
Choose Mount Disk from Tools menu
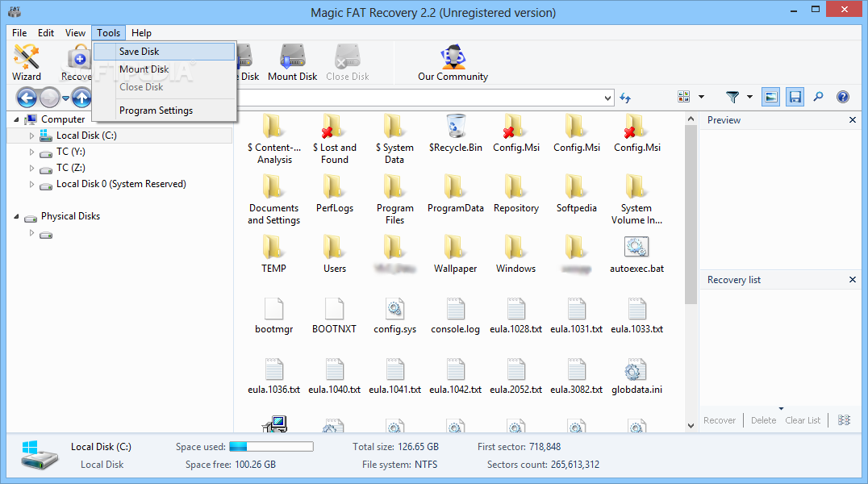(164, 69)
